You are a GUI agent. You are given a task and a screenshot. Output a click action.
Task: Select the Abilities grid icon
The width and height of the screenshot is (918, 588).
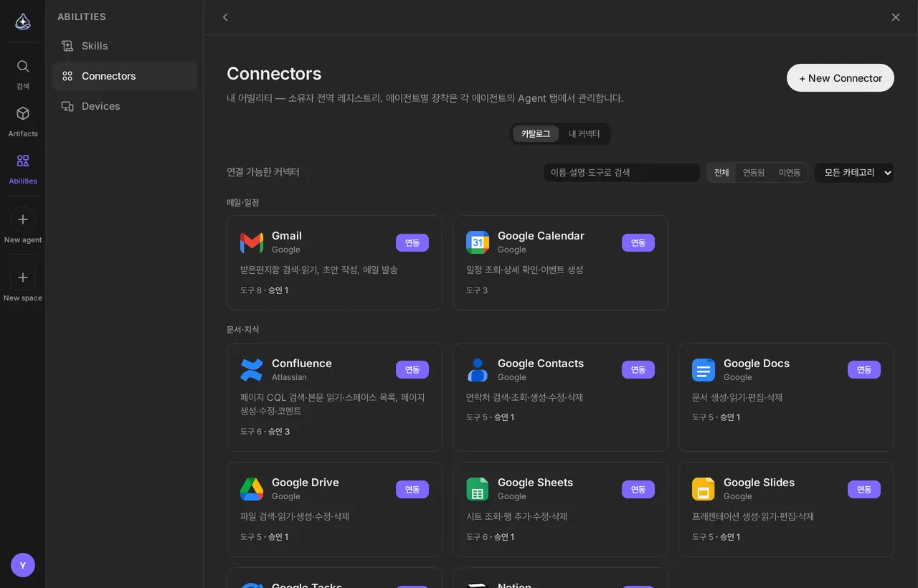click(x=23, y=161)
